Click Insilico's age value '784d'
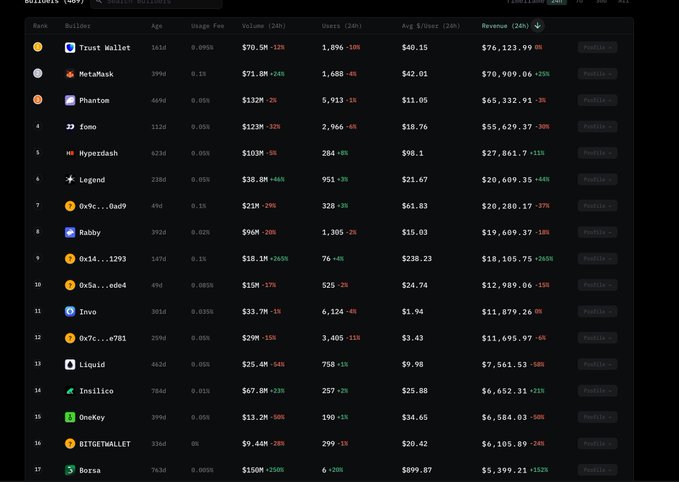This screenshot has height=482, width=679. [158, 391]
